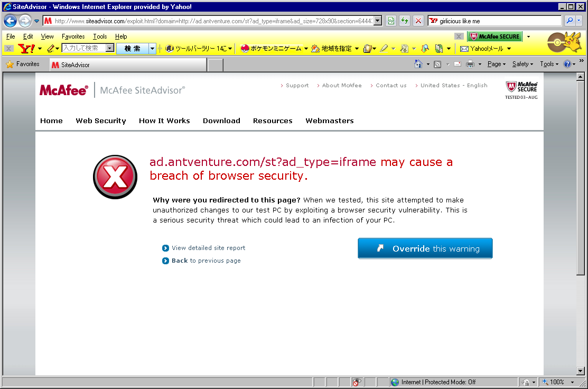
Task: Click the blue Help question mark icon
Action: pos(567,64)
